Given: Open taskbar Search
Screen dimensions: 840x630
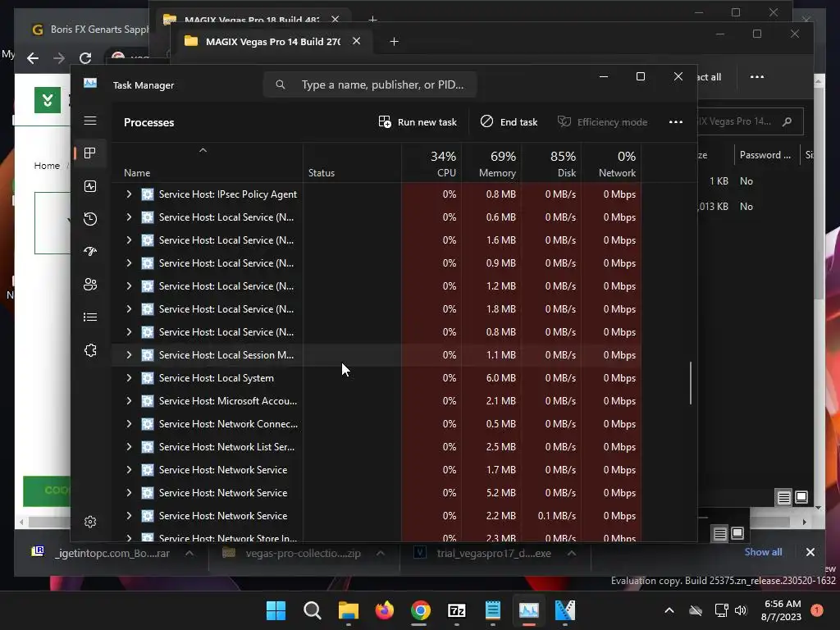Looking at the screenshot, I should pyautogui.click(x=313, y=609).
